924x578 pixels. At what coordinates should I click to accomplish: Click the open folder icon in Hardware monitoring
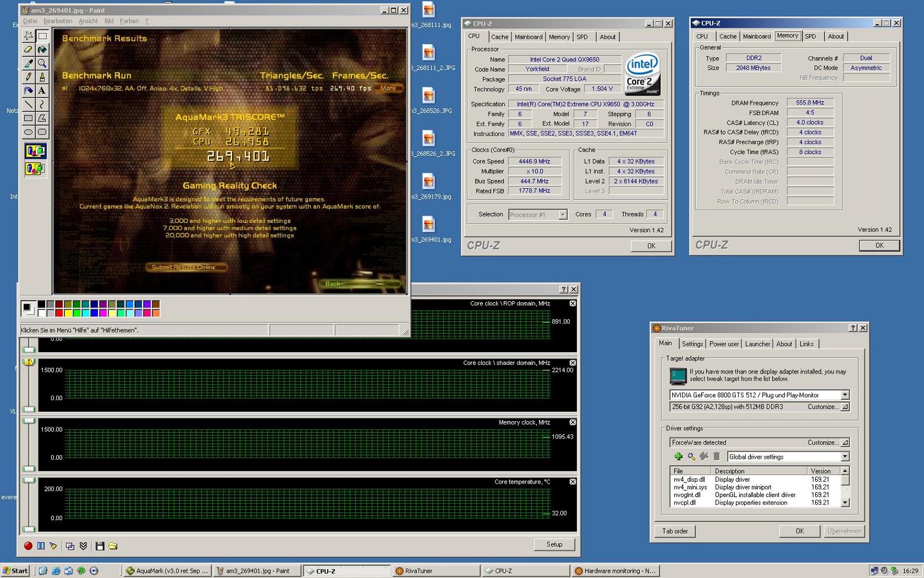pyautogui.click(x=113, y=546)
